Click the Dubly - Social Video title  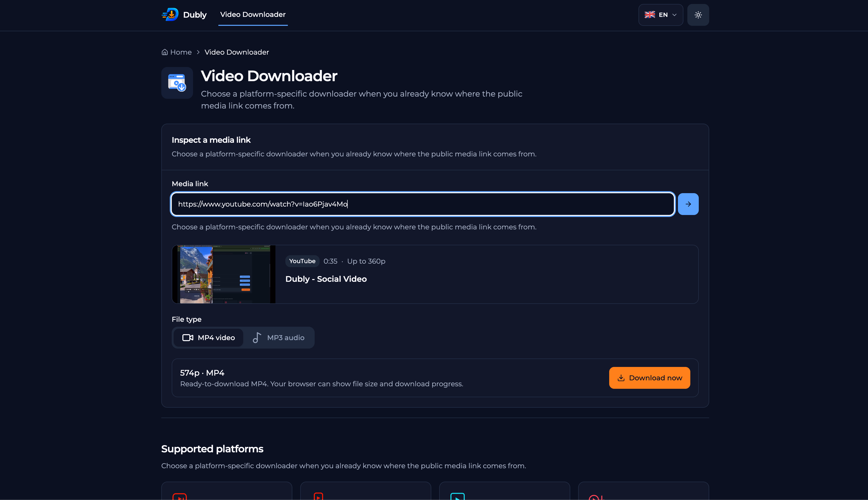[x=326, y=279]
